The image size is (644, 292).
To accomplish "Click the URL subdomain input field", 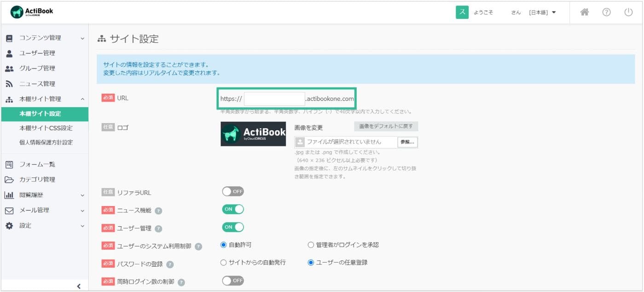I will click(274, 98).
